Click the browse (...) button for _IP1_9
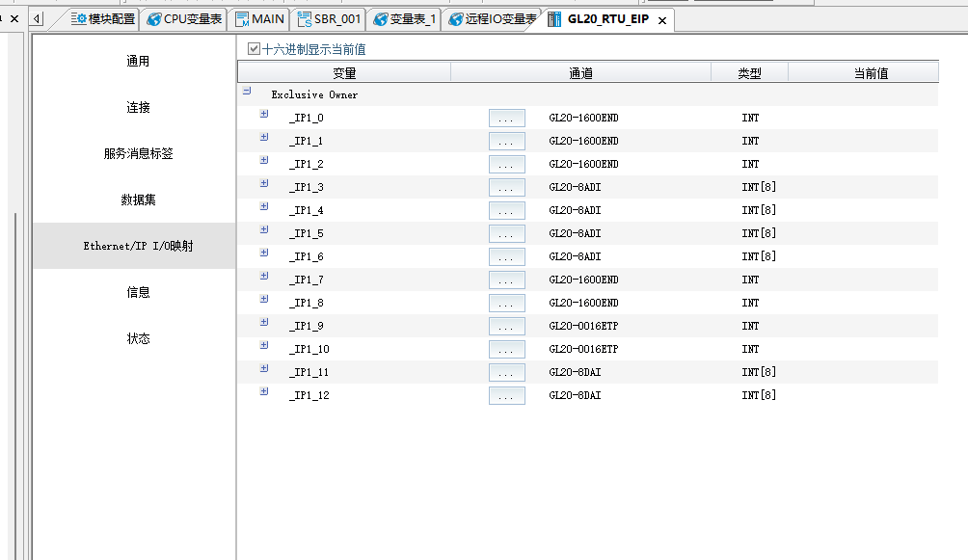This screenshot has height=560, width=968. click(506, 326)
